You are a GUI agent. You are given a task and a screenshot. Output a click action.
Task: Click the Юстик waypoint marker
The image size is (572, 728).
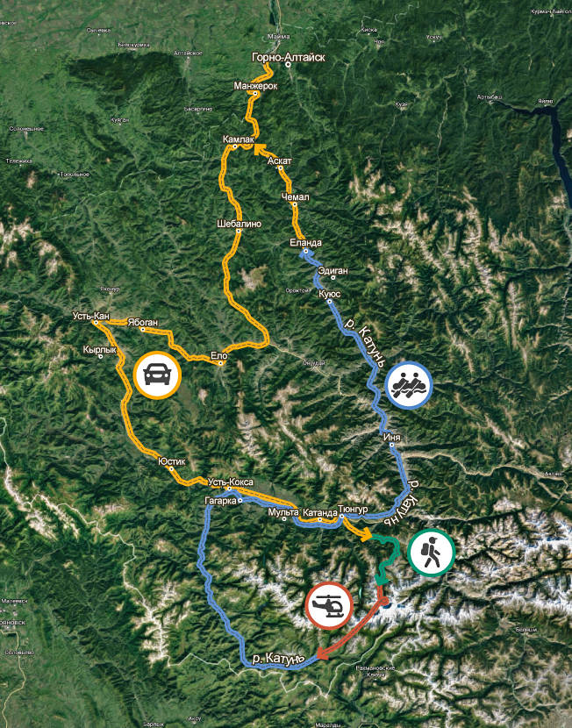click(172, 469)
